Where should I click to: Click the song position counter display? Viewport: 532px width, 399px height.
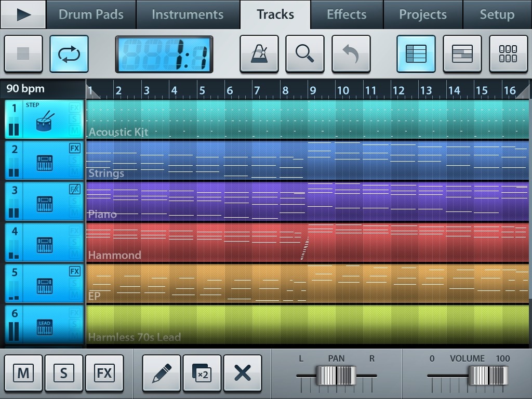[x=164, y=54]
